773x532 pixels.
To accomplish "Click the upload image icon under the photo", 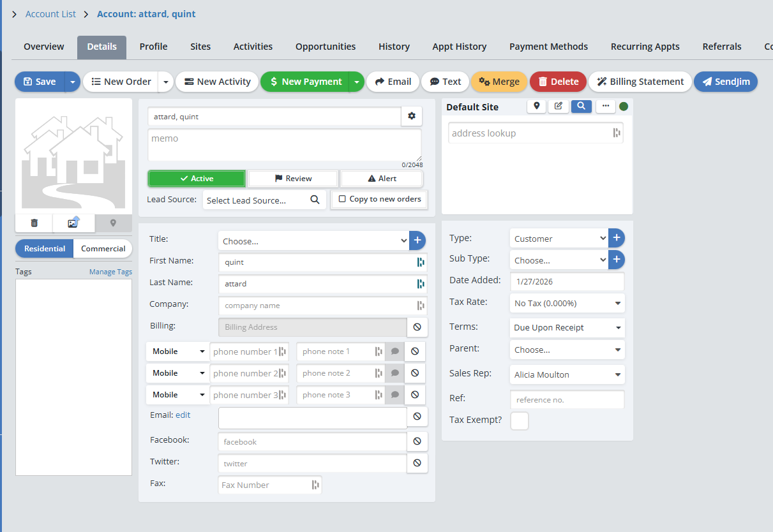I will tap(73, 223).
